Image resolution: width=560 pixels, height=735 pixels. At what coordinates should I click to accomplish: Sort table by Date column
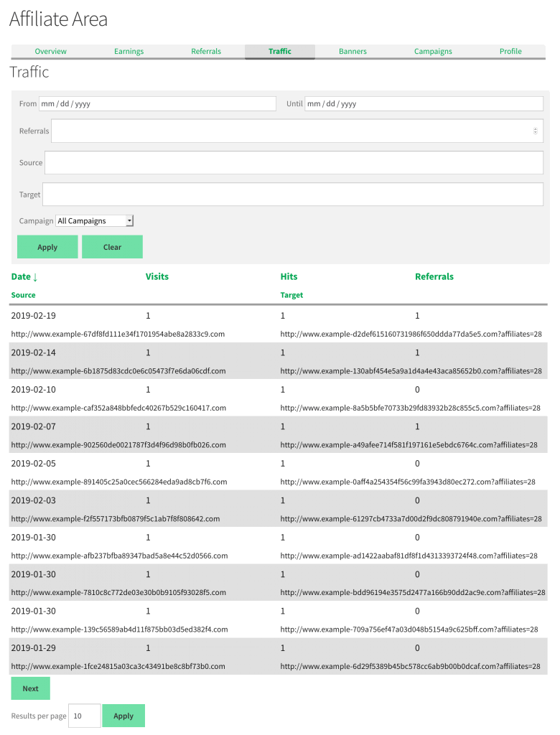(x=24, y=276)
